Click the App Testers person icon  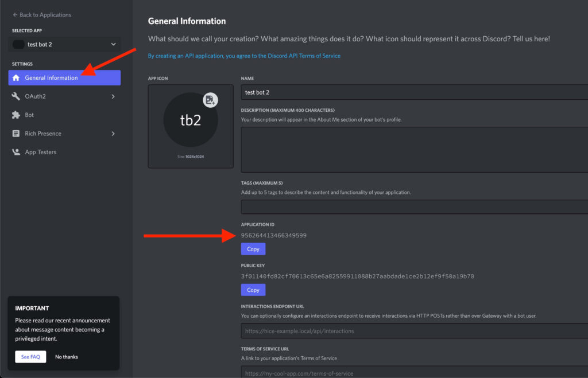point(16,152)
